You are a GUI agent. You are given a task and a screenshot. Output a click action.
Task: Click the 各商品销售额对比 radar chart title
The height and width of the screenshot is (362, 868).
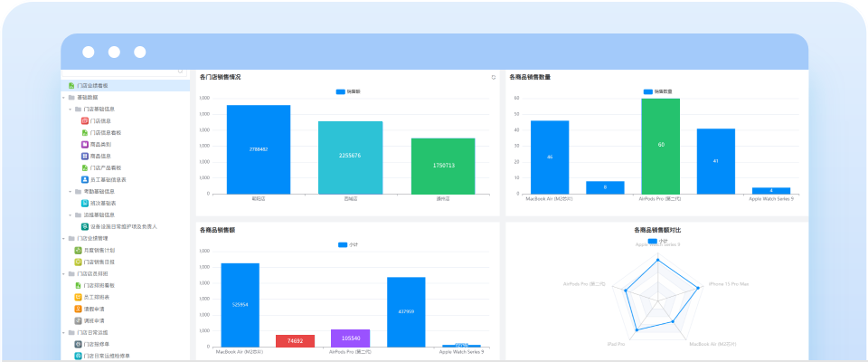657,230
